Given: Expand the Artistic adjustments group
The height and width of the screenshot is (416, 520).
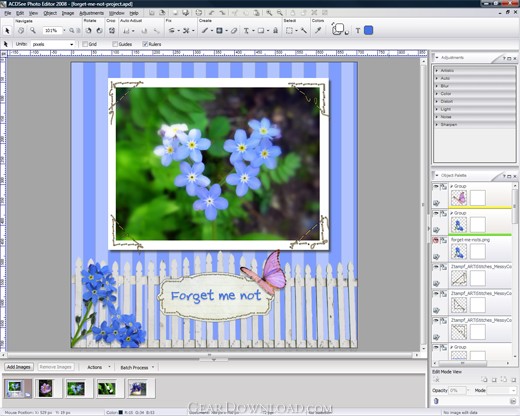Looking at the screenshot, I should tap(437, 71).
